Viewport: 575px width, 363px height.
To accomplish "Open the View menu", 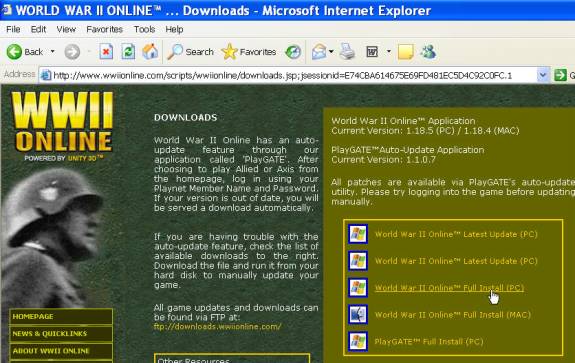I will coord(66,29).
